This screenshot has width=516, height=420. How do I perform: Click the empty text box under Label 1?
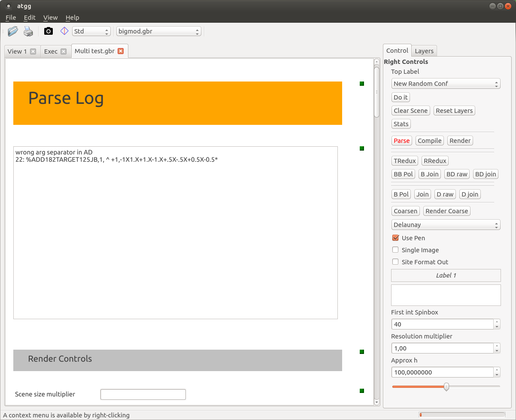click(446, 295)
